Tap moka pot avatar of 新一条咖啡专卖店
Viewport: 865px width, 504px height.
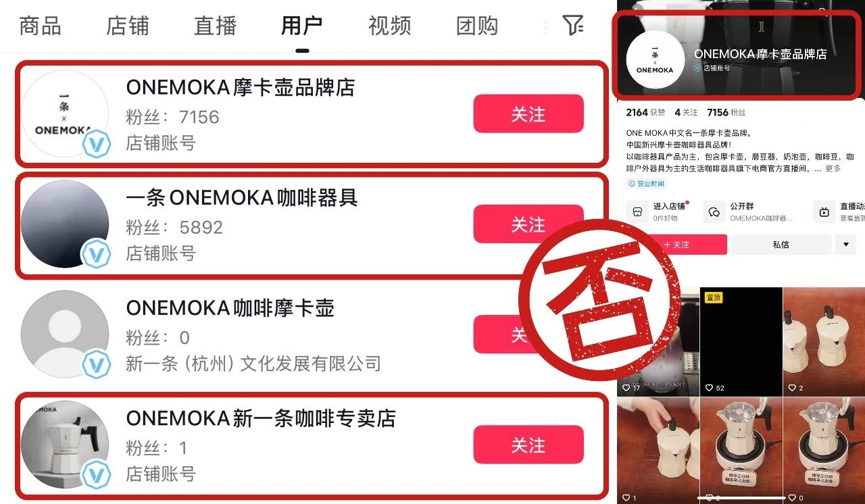(65, 445)
